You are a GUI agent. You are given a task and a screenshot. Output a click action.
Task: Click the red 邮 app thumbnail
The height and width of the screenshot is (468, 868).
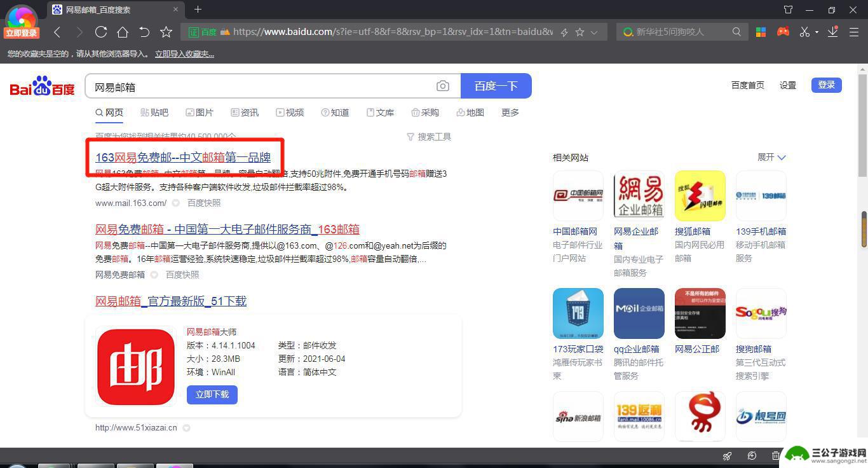136,366
